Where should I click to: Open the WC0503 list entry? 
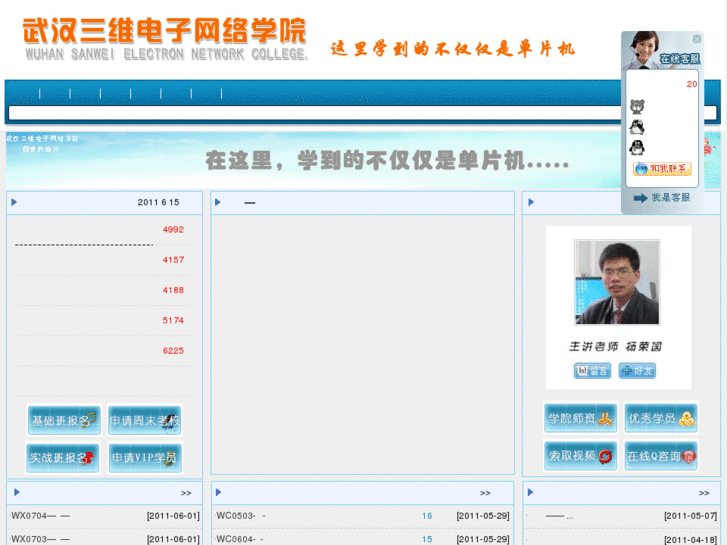coord(240,516)
